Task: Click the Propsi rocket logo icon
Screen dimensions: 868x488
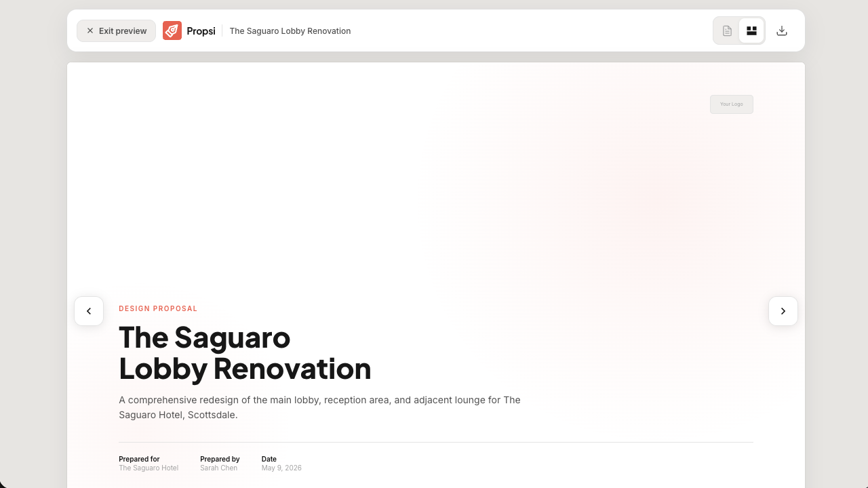Action: (x=172, y=30)
